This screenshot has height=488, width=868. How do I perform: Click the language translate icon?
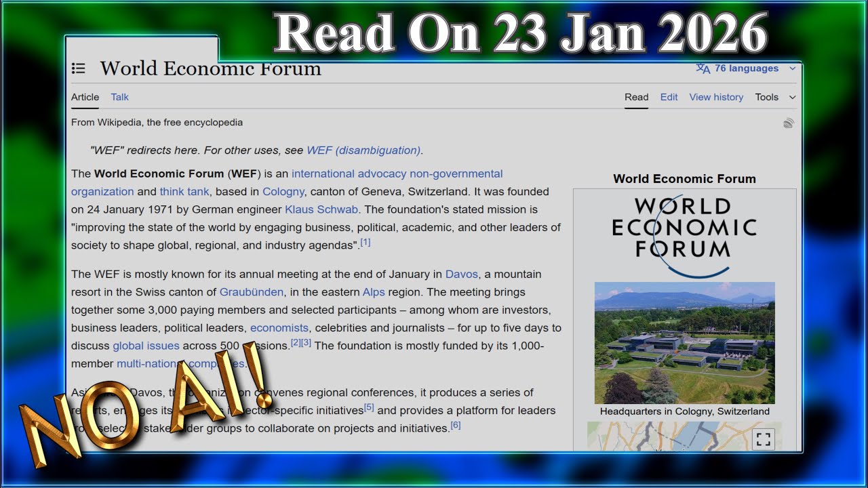703,68
